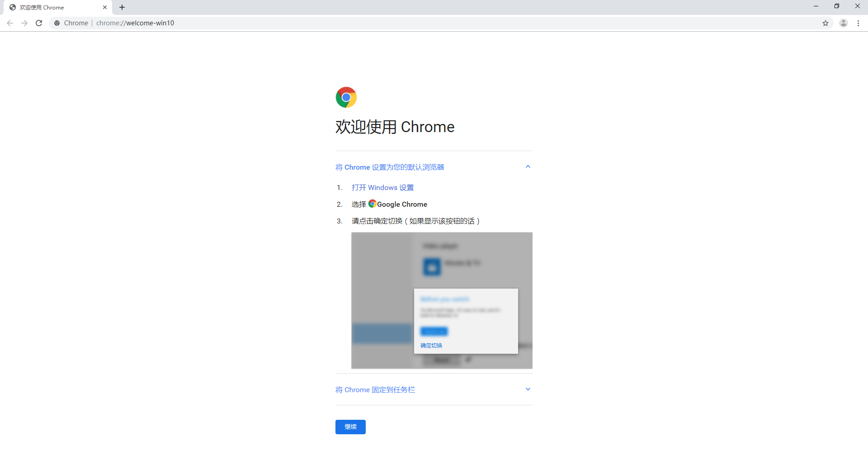Open a new tab with the plus button
This screenshot has height=470, width=868.
coord(122,7)
